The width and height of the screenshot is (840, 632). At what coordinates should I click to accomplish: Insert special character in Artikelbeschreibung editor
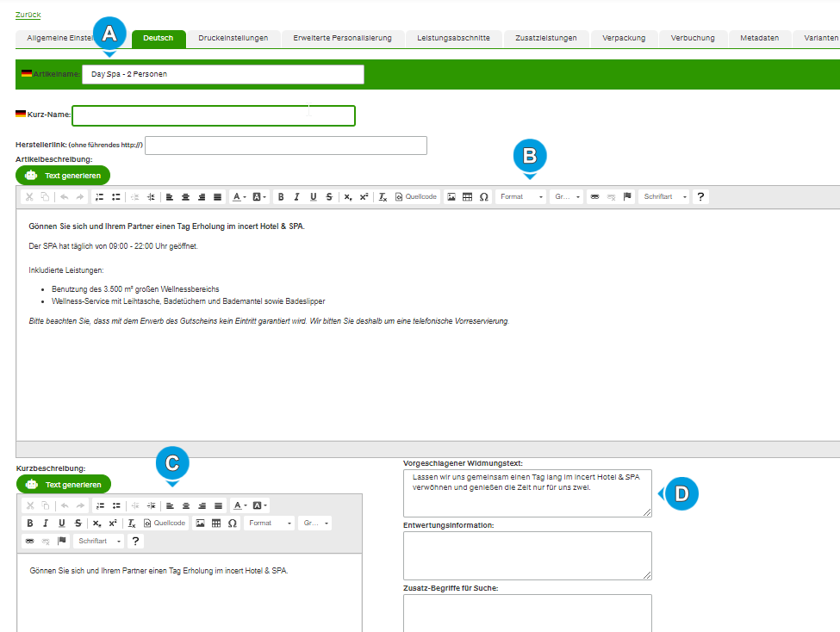coord(483,197)
